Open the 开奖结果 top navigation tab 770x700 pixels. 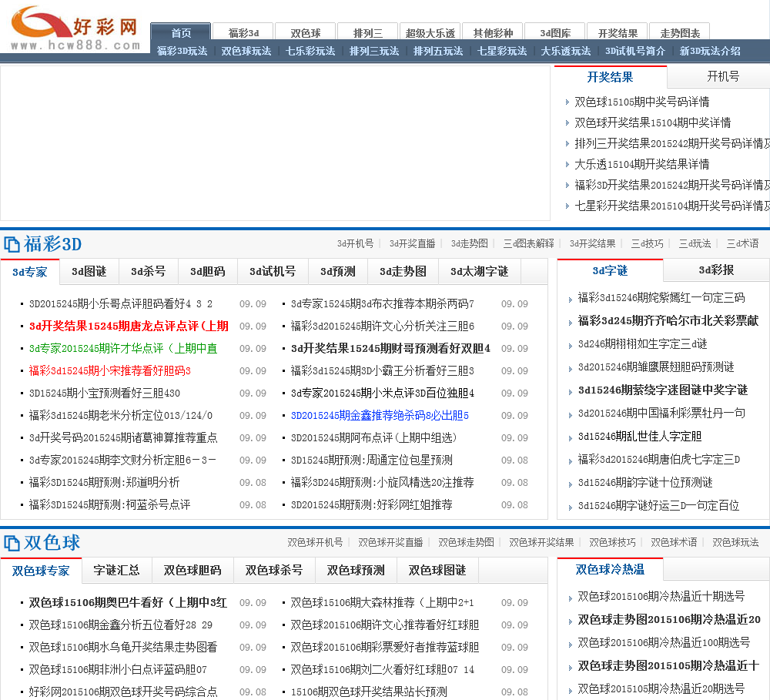[x=618, y=32]
